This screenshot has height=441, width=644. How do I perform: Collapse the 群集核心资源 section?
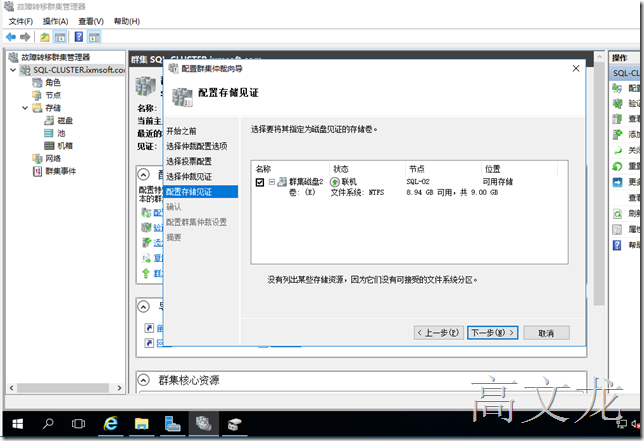(x=143, y=380)
